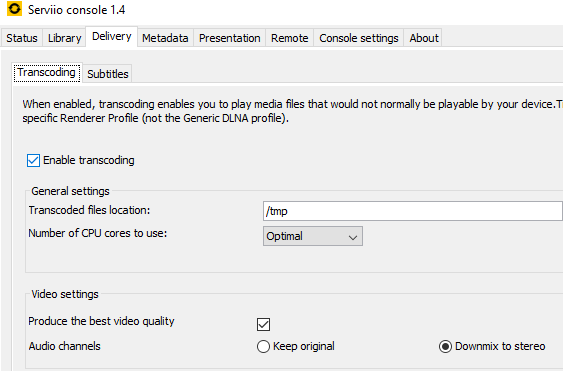The width and height of the screenshot is (563, 371).
Task: Click the Transcoded files location field
Action: pos(412,211)
